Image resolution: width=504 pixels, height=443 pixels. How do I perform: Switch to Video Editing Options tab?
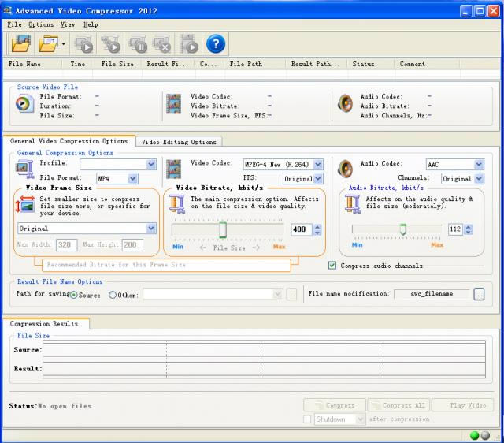179,142
